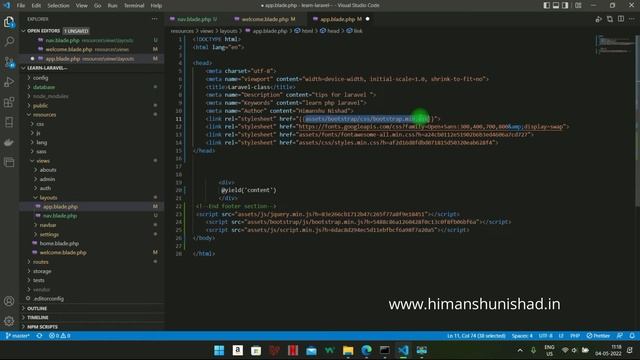Click UTF-8 encoding in status bar
This screenshot has height=360, width=640.
545,336
